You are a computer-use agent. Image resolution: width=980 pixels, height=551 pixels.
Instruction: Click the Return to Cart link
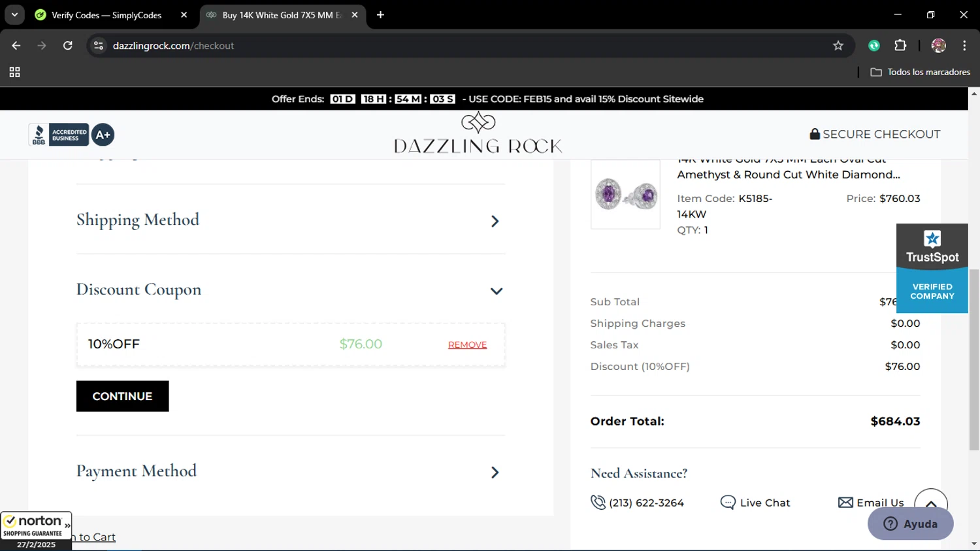click(x=94, y=537)
